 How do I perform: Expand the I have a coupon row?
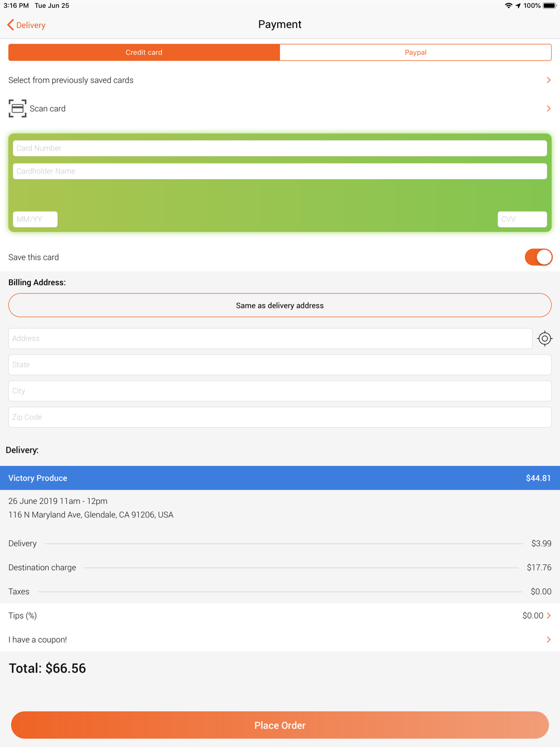280,639
